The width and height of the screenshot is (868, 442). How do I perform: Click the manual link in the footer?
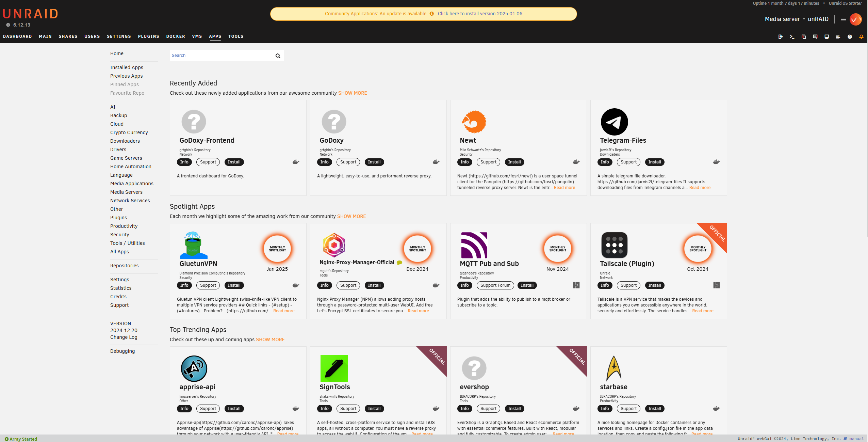click(x=856, y=439)
